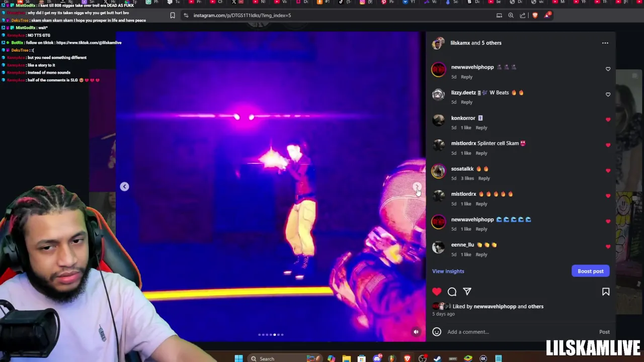Image resolution: width=644 pixels, height=362 pixels.
Task: Go to previous carousel slide
Action: pos(124,187)
